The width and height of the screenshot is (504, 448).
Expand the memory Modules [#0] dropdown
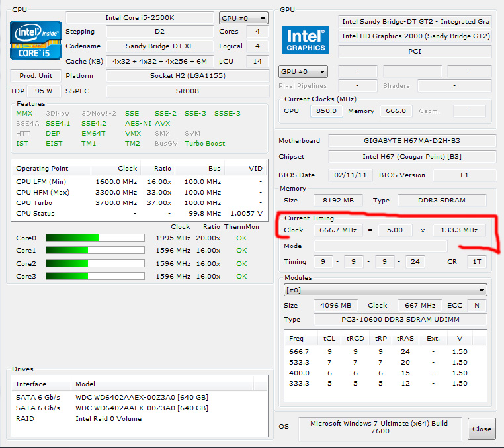(x=386, y=290)
